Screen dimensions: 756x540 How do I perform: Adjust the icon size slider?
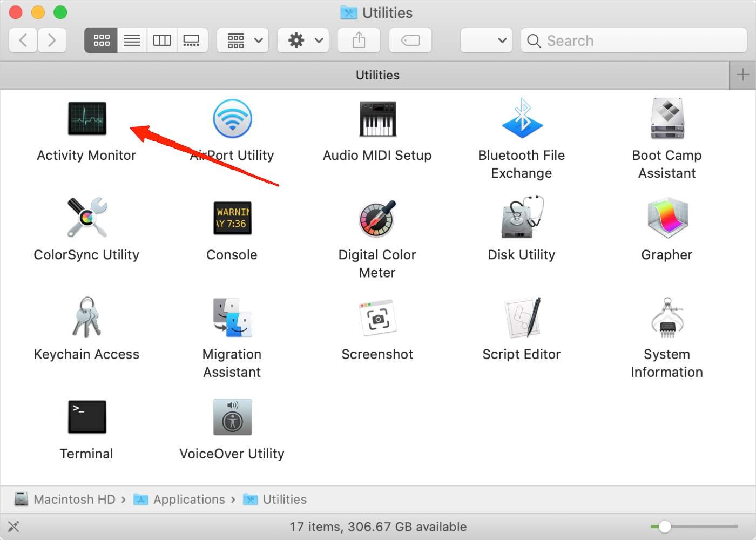tap(665, 526)
